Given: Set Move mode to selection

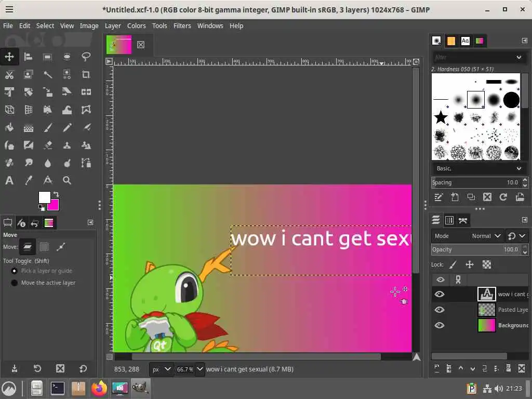Looking at the screenshot, I should [x=44, y=247].
